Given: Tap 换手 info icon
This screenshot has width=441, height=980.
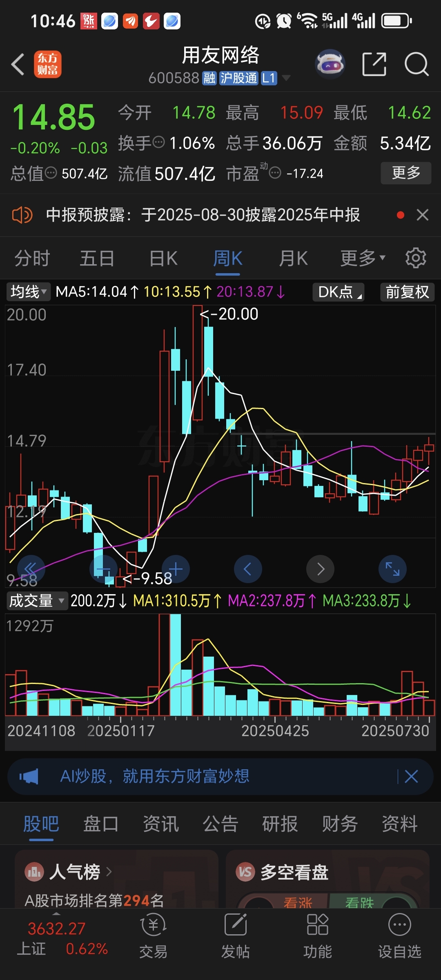Looking at the screenshot, I should coord(158,143).
